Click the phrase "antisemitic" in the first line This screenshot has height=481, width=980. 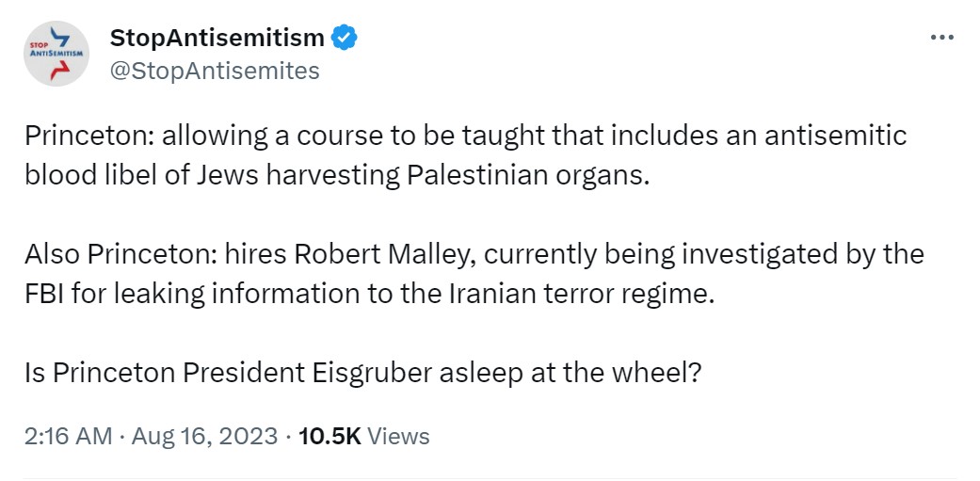click(838, 136)
